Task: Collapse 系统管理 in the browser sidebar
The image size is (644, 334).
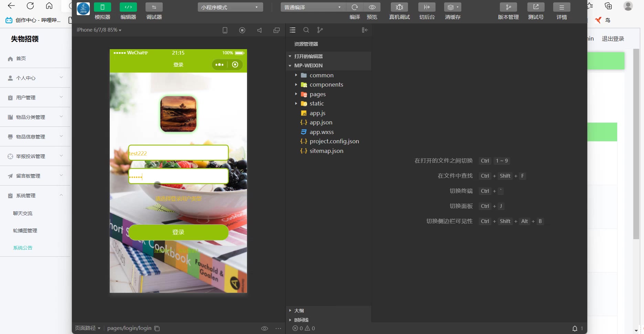Action: (35, 196)
